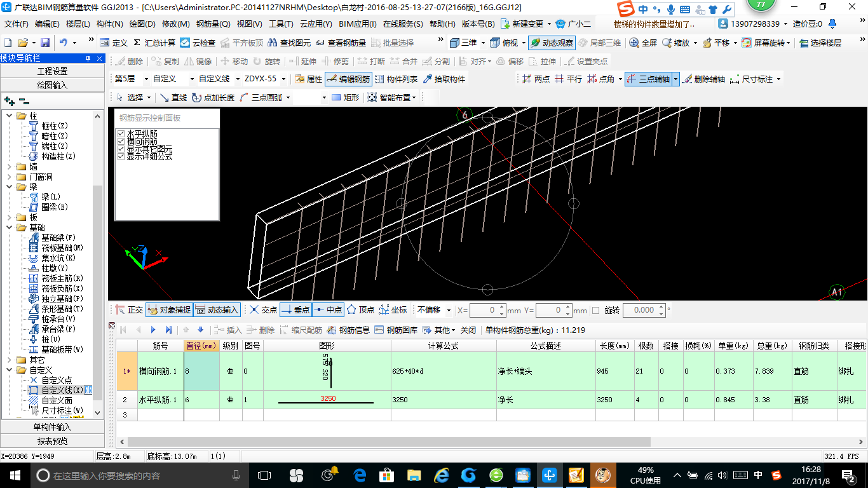Click 删除辅轴 delete auxiliary axis
868x488 pixels.
(703, 79)
